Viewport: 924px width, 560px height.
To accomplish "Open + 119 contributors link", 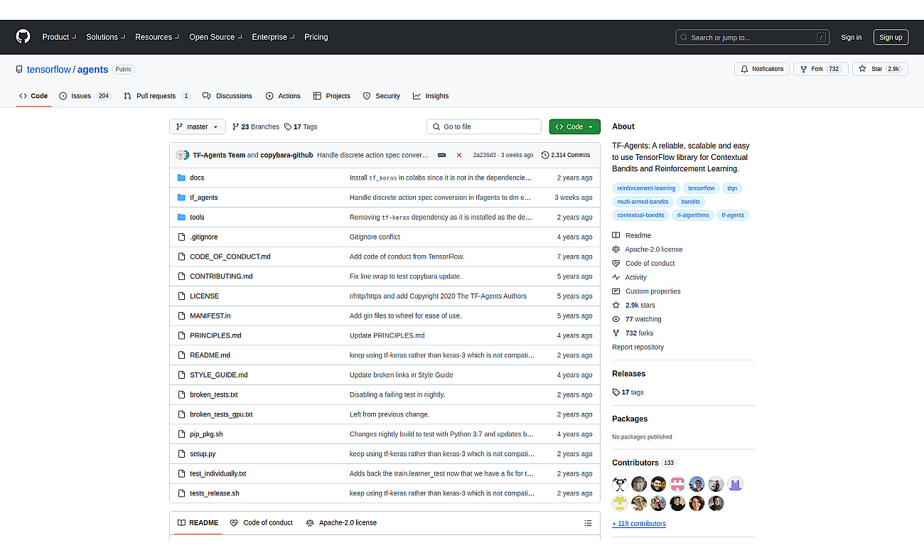I will tap(639, 524).
